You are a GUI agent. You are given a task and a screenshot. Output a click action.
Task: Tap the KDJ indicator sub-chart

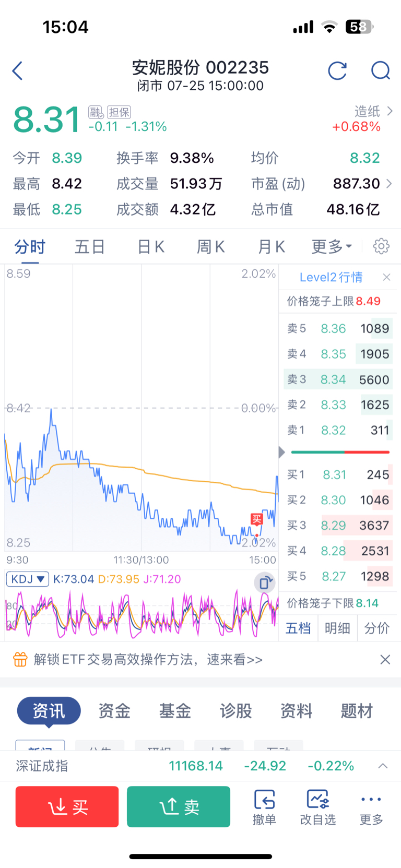(x=141, y=614)
